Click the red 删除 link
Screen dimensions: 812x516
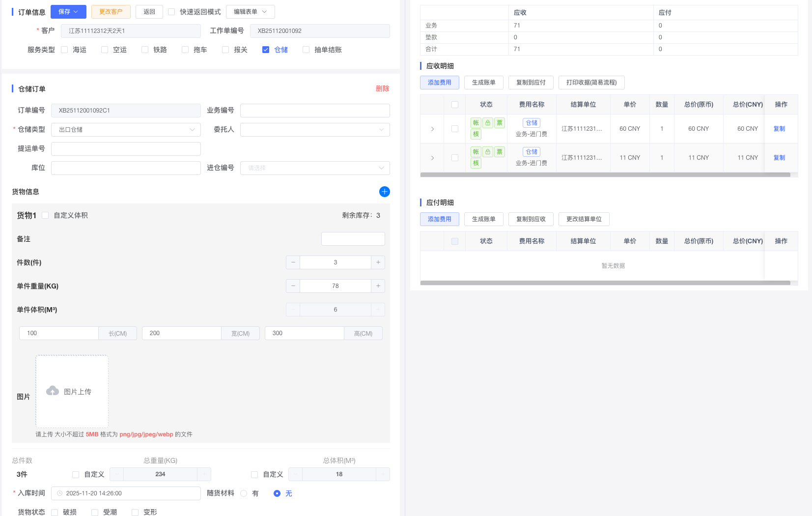click(382, 88)
